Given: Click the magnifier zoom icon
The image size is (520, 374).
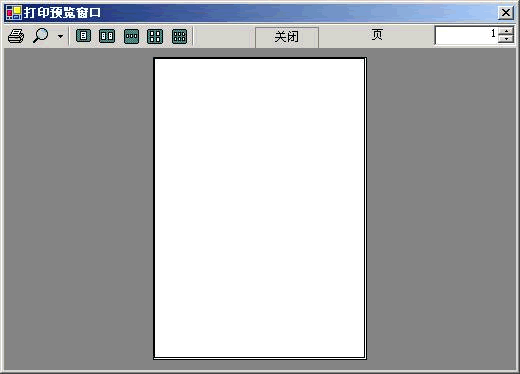Looking at the screenshot, I should (41, 36).
